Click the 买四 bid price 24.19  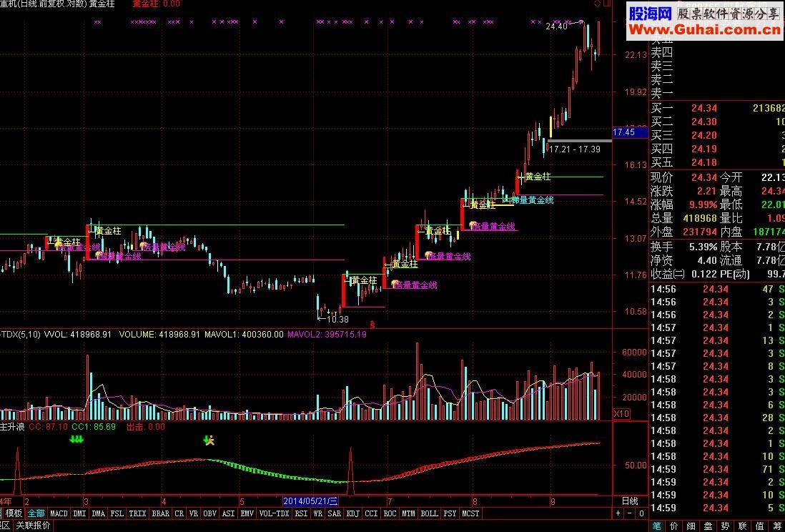pos(704,149)
